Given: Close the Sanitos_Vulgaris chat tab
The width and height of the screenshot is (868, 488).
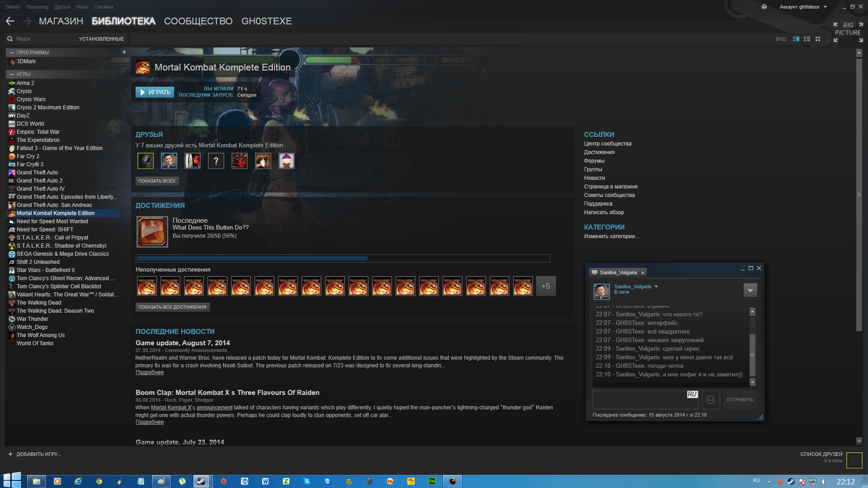Looking at the screenshot, I should (642, 273).
